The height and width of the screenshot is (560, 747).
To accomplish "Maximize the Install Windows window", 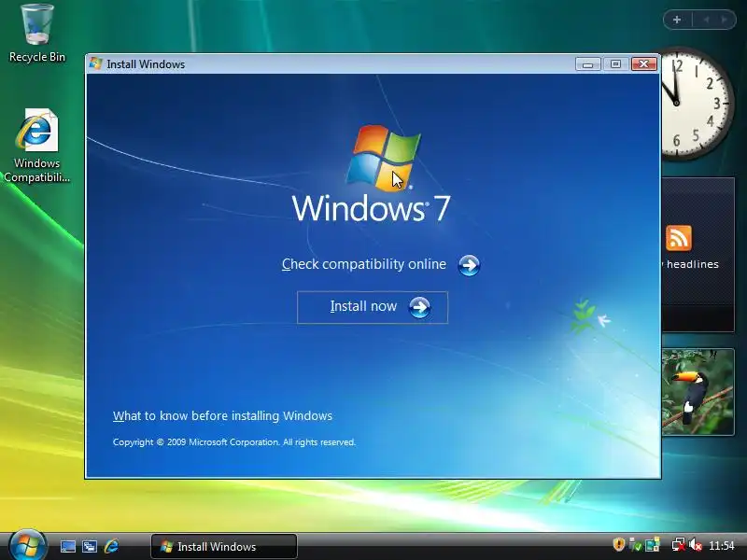I will [x=615, y=63].
